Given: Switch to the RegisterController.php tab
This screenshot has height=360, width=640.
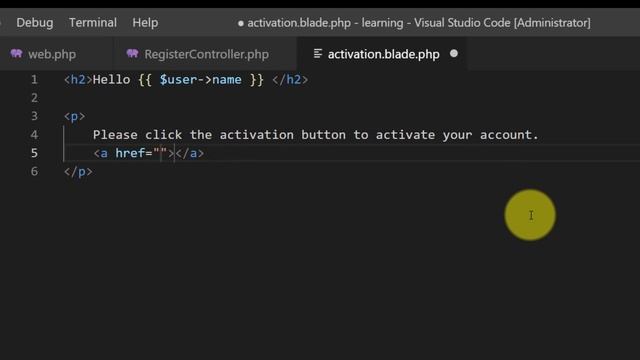Looking at the screenshot, I should pos(207,54).
